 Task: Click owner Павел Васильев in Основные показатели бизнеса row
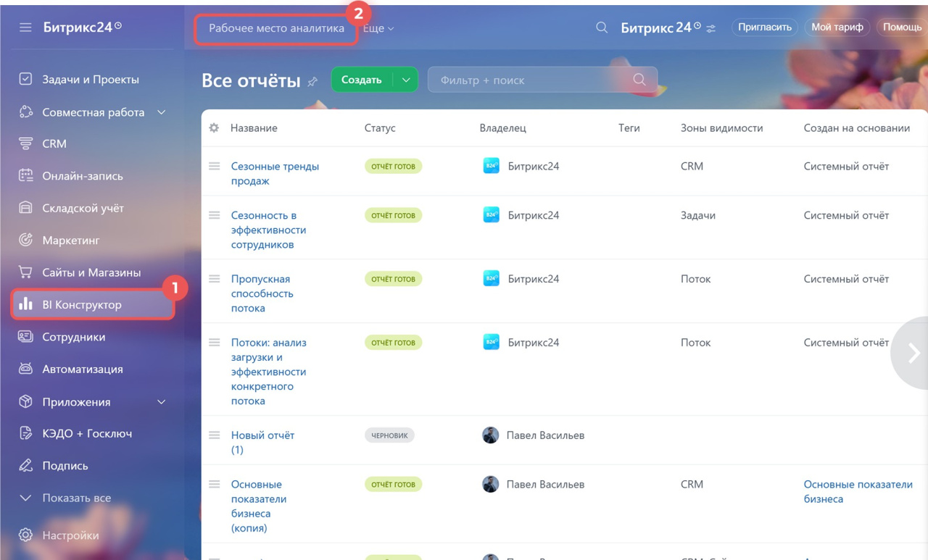point(545,484)
